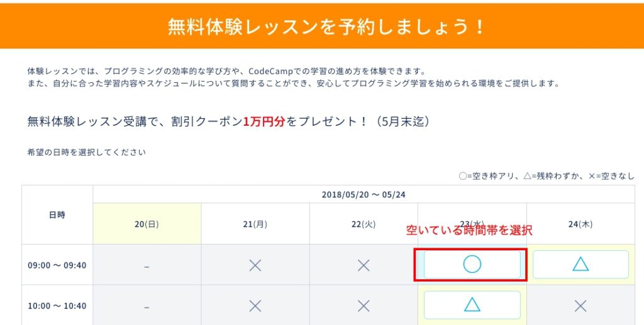Image resolution: width=644 pixels, height=325 pixels.
Task: Select the 24(木) column header
Action: 580,224
